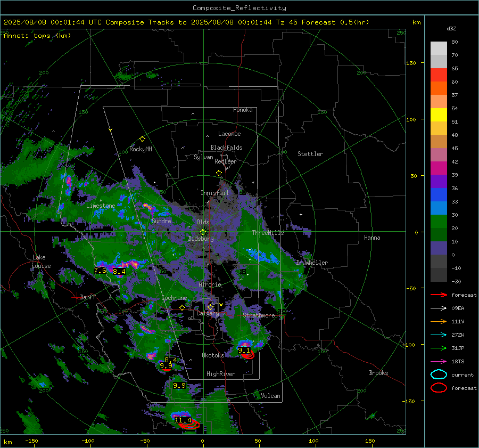This screenshot has width=479, height=448.
Task: Click the Innisfail city label
Action: coord(214,193)
